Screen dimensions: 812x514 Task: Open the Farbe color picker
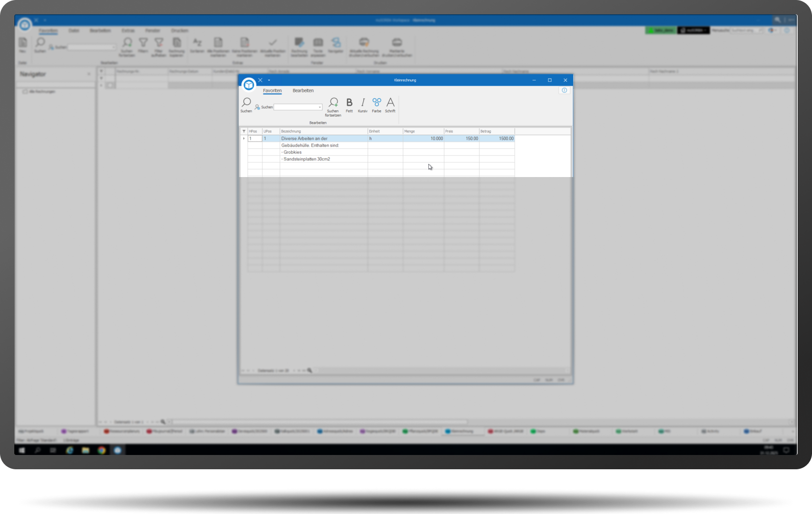point(376,103)
